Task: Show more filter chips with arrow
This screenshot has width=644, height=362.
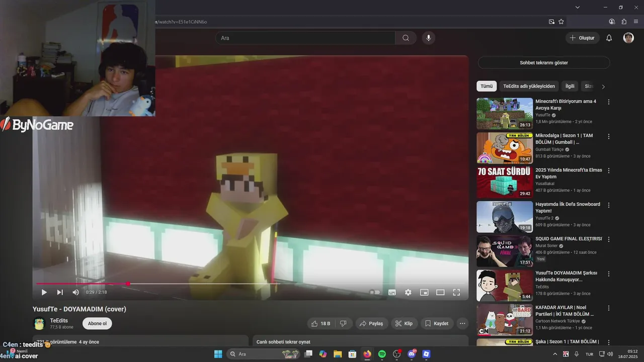Action: click(x=603, y=86)
